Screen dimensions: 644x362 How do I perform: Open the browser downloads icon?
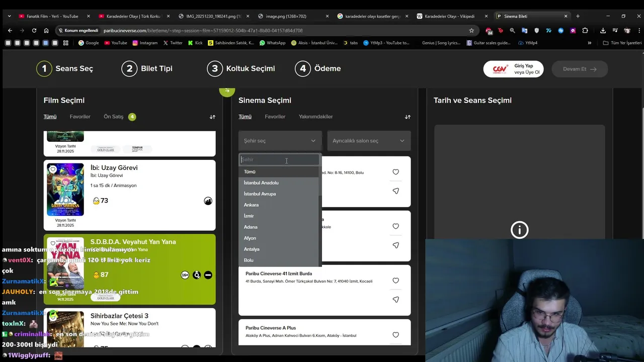coord(603,30)
